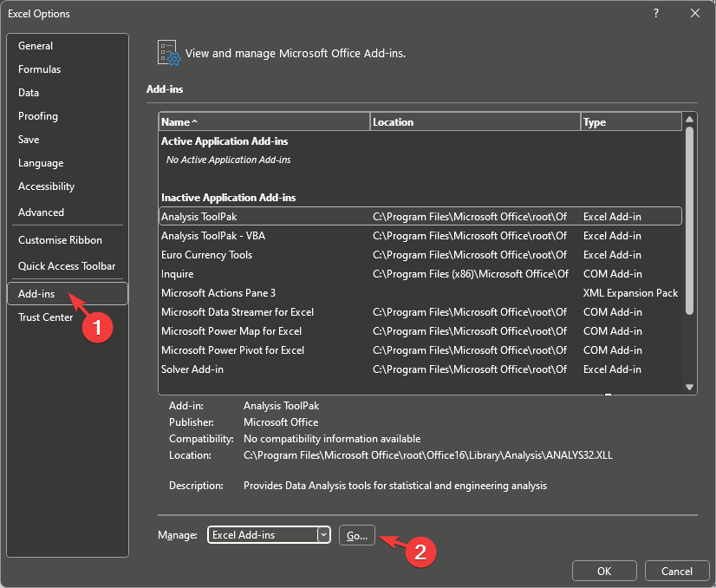Select Analysis ToolPak - VBA add-in

[x=420, y=236]
